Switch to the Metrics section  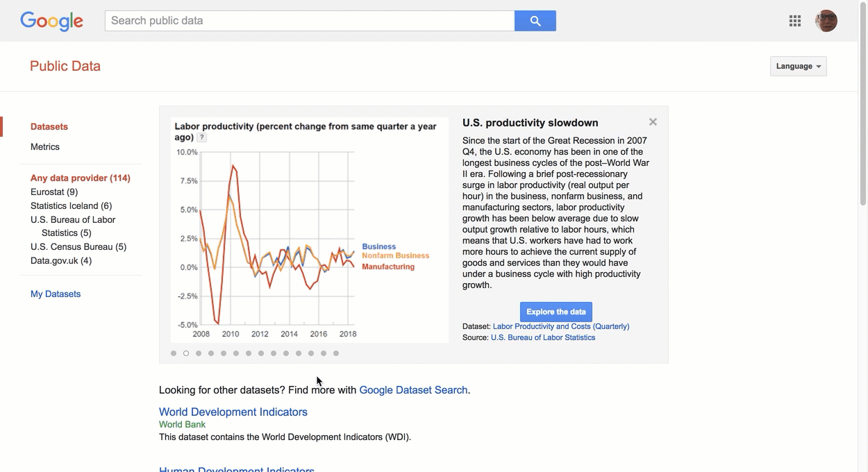coord(45,146)
